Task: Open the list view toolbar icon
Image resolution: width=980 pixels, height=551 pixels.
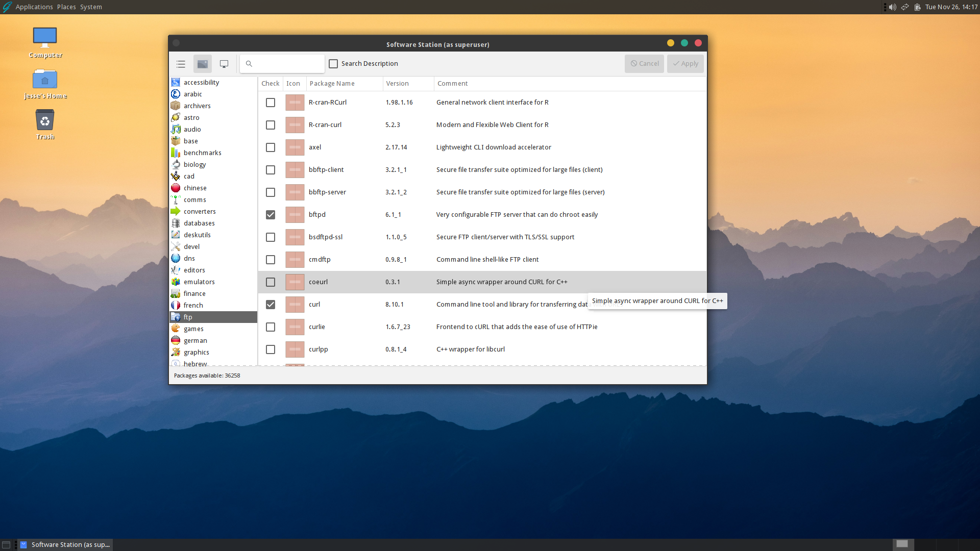Action: [181, 64]
